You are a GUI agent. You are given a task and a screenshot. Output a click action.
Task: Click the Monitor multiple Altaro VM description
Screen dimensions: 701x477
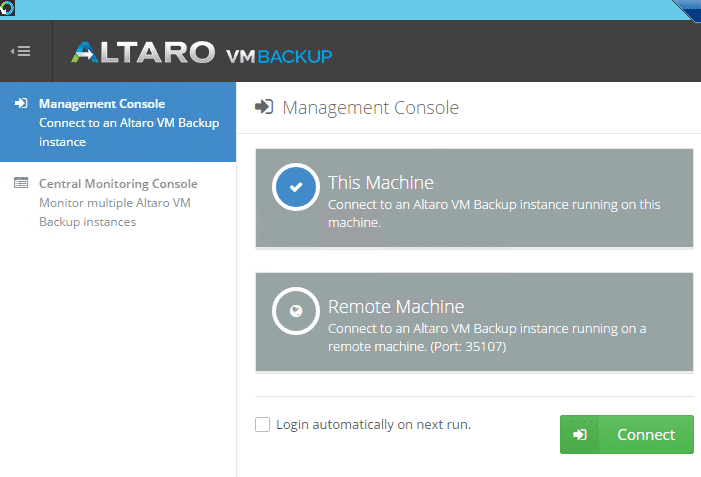pyautogui.click(x=115, y=212)
